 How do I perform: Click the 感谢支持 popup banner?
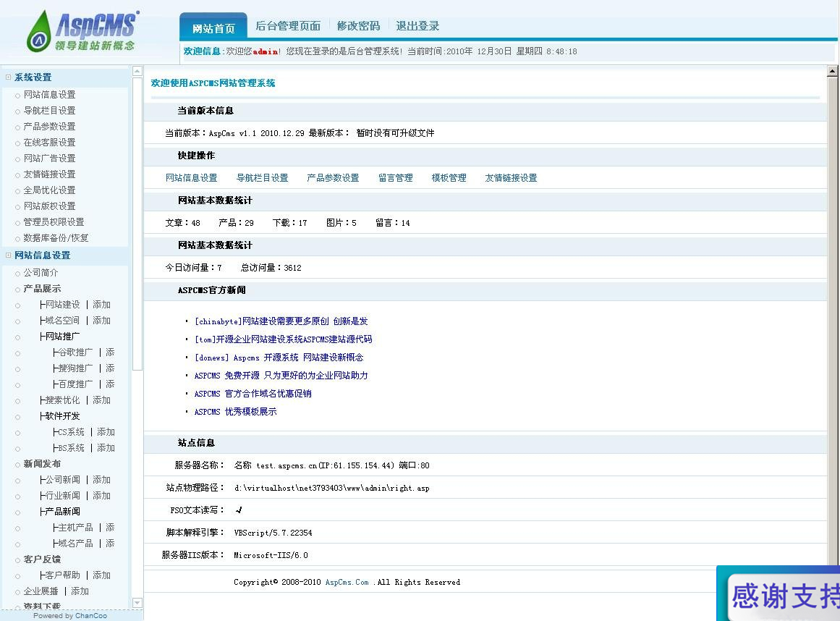pyautogui.click(x=779, y=593)
